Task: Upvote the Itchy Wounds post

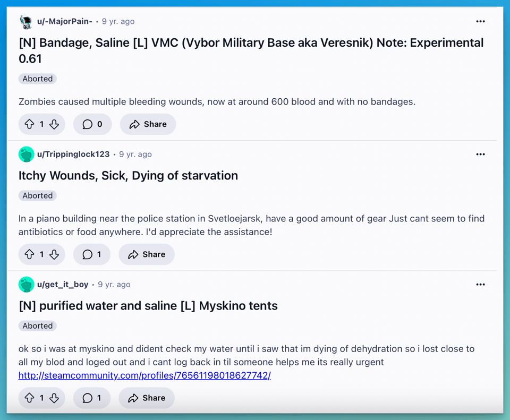Action: click(x=30, y=254)
